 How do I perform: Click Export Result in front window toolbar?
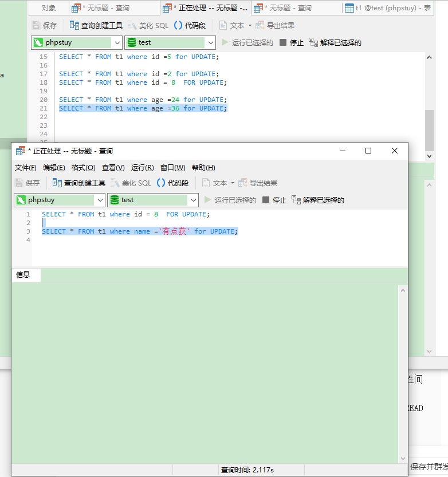click(x=258, y=183)
